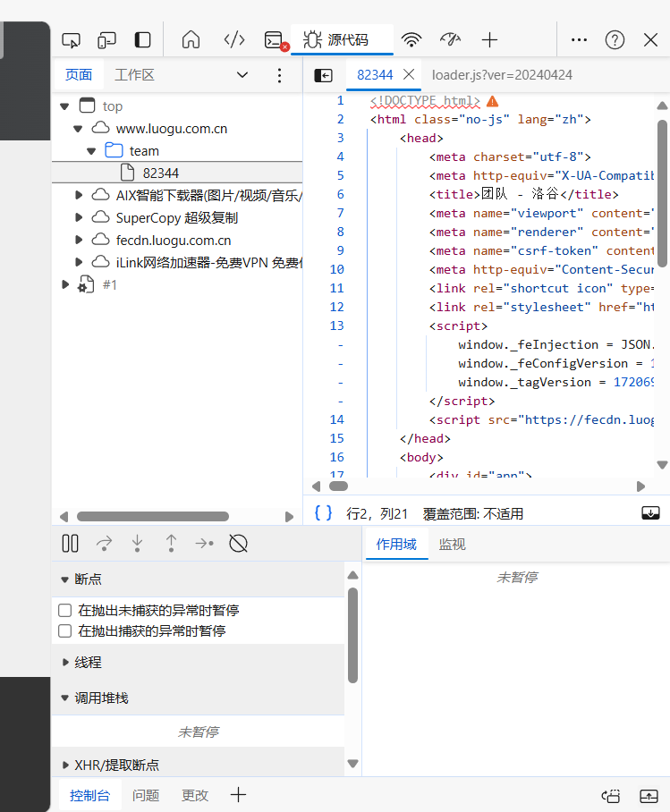Click the deactivate breakpoints icon
Screen dimensions: 670x812
coord(238,543)
